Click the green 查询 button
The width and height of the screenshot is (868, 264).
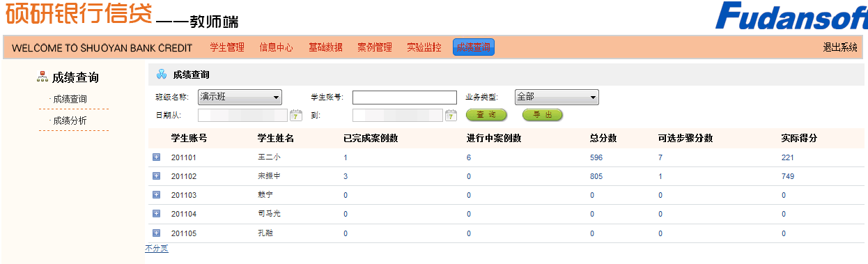486,115
